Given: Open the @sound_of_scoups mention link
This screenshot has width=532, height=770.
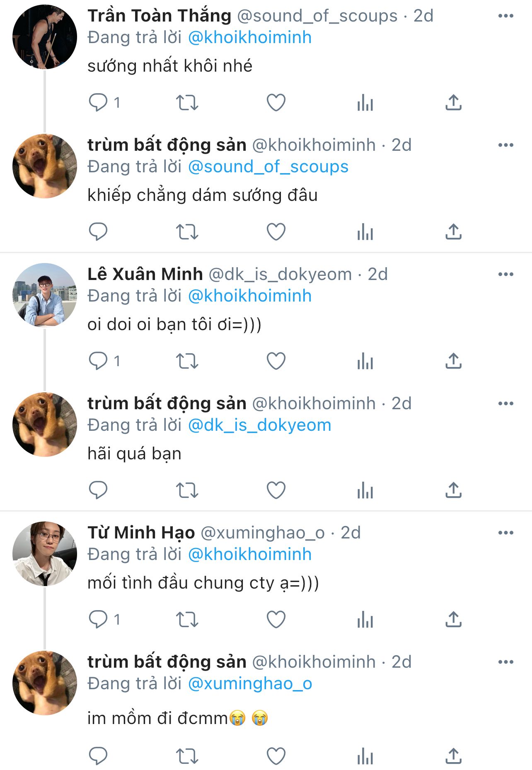Looking at the screenshot, I should tap(268, 167).
